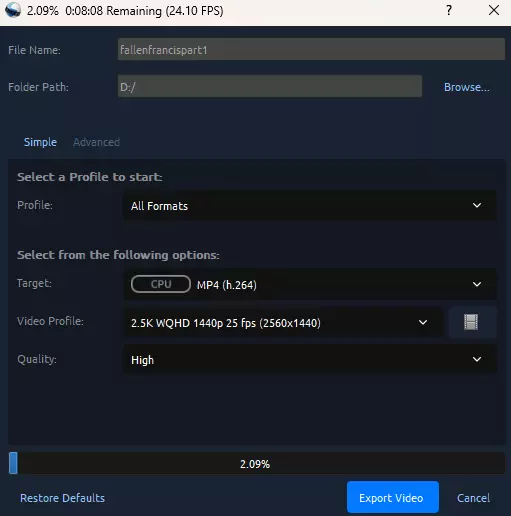This screenshot has width=511, height=516.
Task: Click Restore Defaults
Action: coord(62,498)
